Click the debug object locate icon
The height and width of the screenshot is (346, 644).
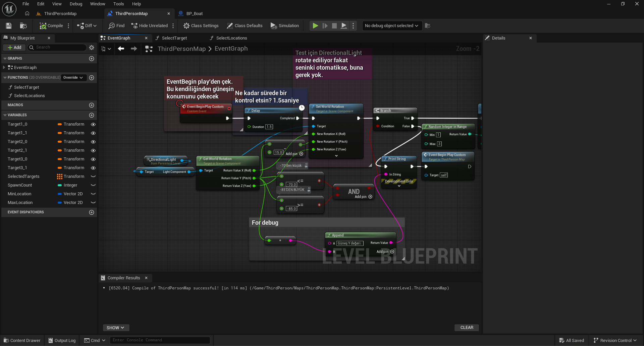coord(428,26)
